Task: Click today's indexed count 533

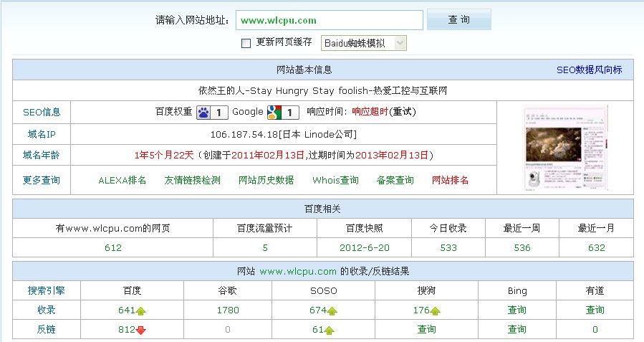Action: [448, 248]
